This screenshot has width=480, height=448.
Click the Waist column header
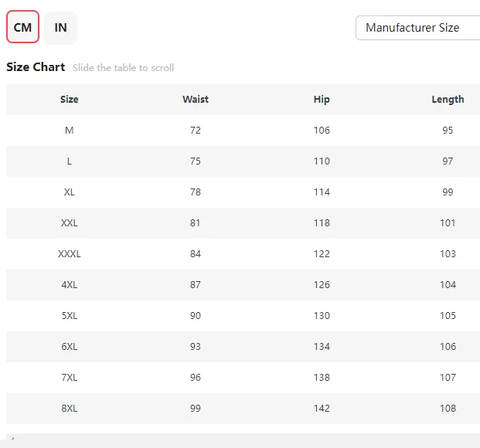pos(196,100)
